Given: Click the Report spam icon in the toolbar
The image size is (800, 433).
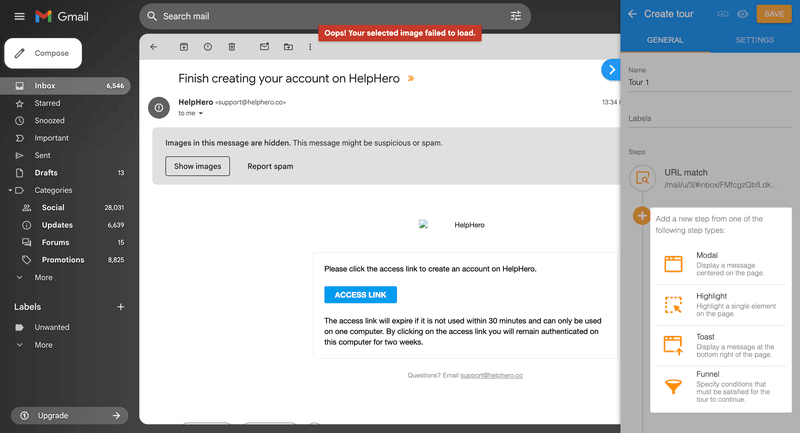Looking at the screenshot, I should 208,47.
